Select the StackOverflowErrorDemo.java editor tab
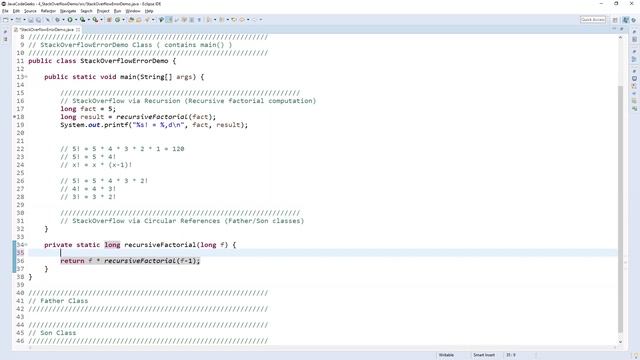 pyautogui.click(x=46, y=29)
